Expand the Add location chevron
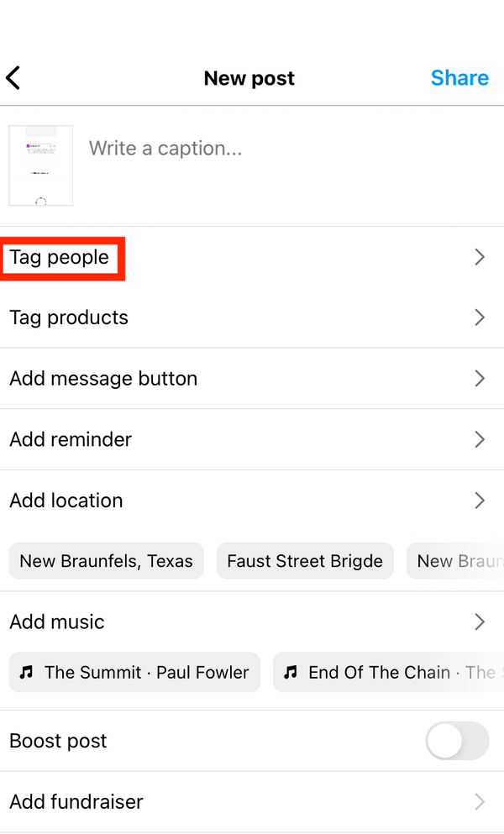This screenshot has height=834, width=504. tap(480, 501)
